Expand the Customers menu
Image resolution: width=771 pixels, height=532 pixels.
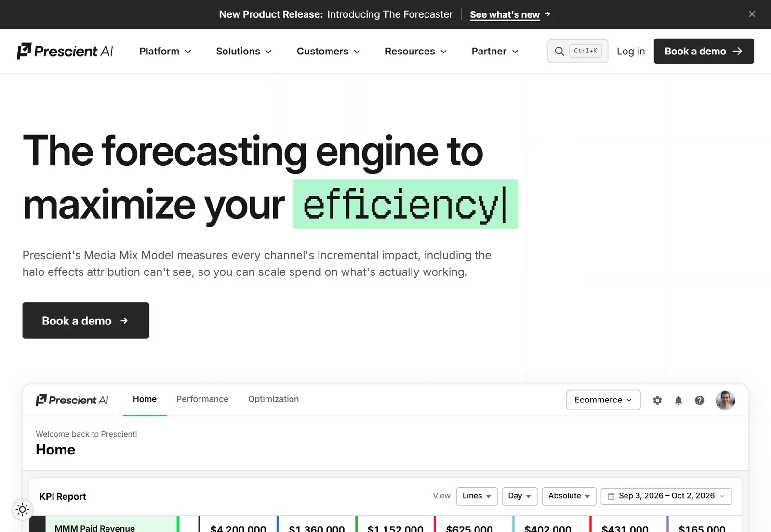(x=328, y=51)
